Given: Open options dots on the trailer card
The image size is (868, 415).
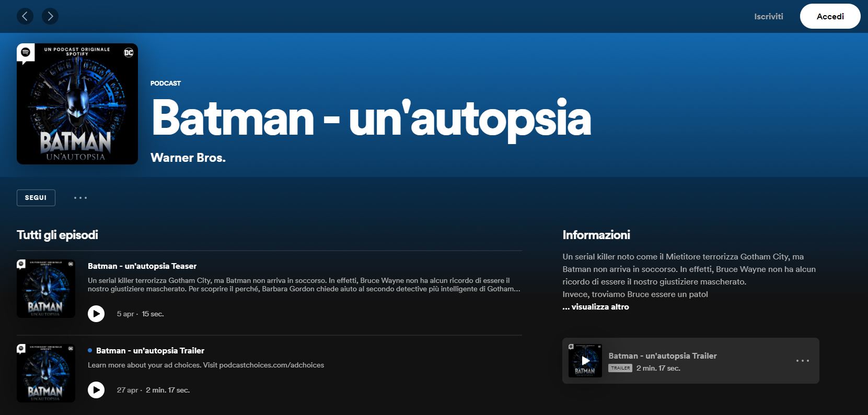Looking at the screenshot, I should pyautogui.click(x=803, y=361).
